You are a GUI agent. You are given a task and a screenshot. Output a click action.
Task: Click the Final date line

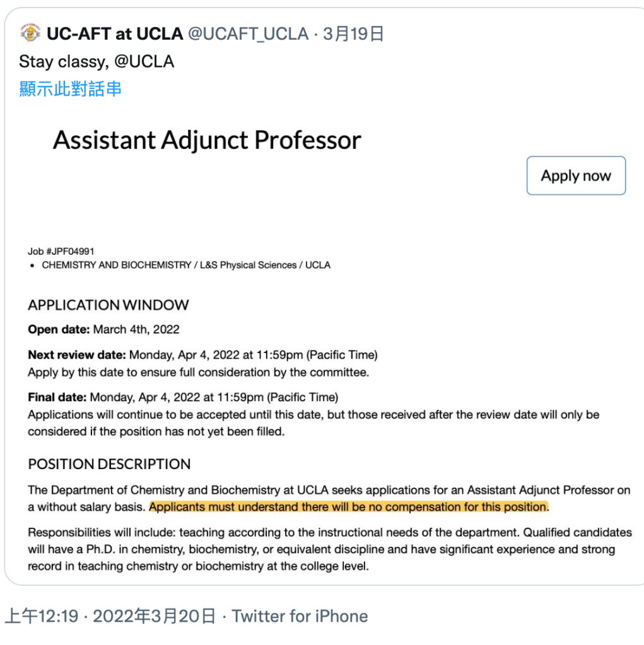[183, 397]
